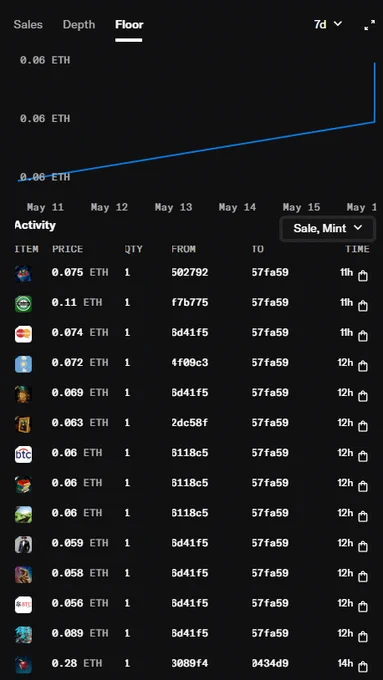Expand chart to fullscreen
Viewport: 383px width, 680px height.
(370, 25)
